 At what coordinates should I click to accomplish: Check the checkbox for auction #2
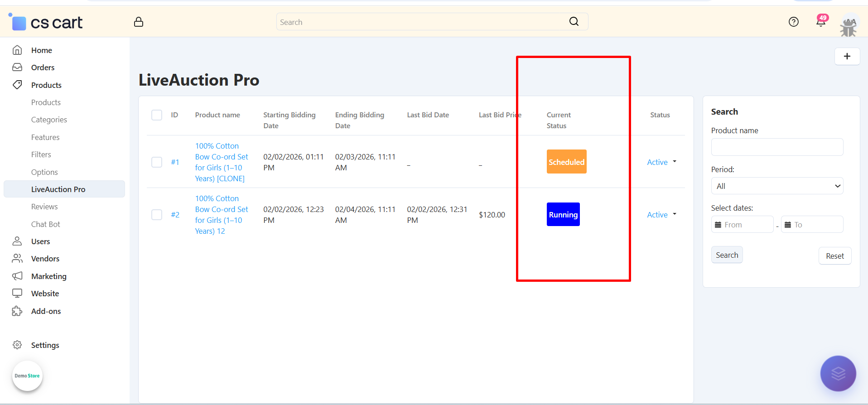[x=157, y=215]
